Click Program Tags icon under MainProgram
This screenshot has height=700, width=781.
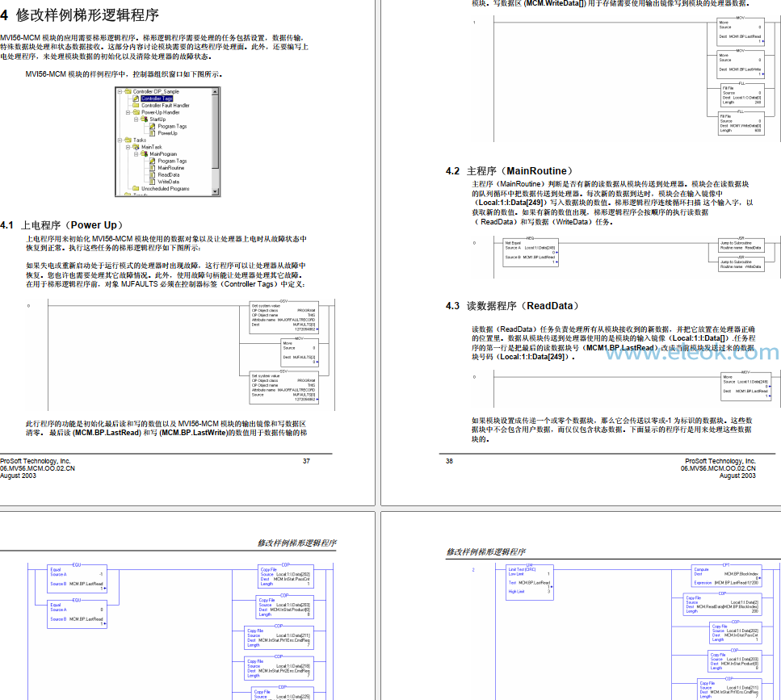pyautogui.click(x=153, y=161)
